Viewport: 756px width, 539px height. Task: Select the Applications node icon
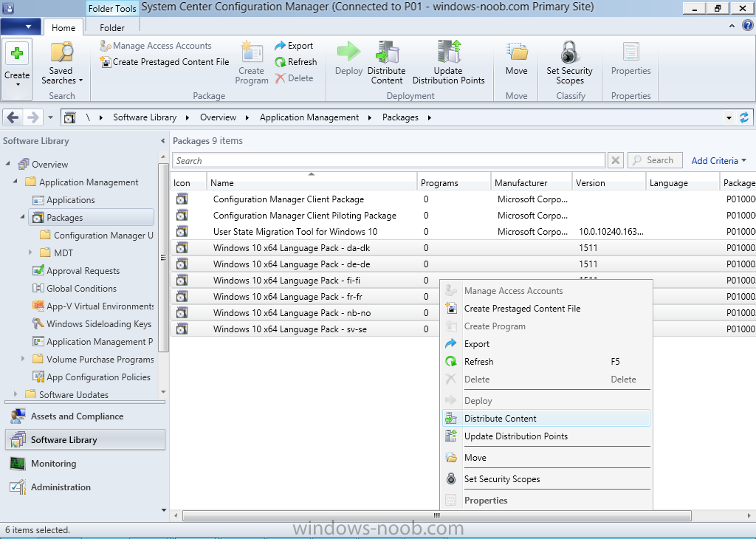(x=38, y=200)
